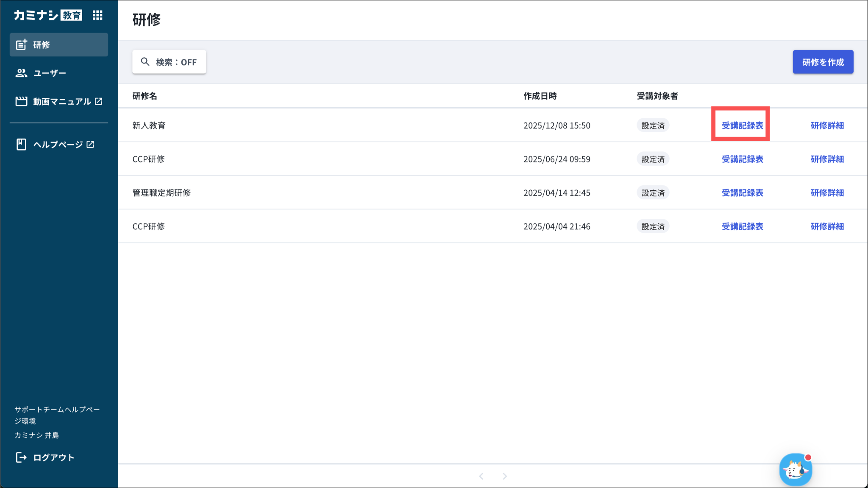Open 受講記録表 for 新人教育
The height and width of the screenshot is (488, 868).
tap(742, 125)
